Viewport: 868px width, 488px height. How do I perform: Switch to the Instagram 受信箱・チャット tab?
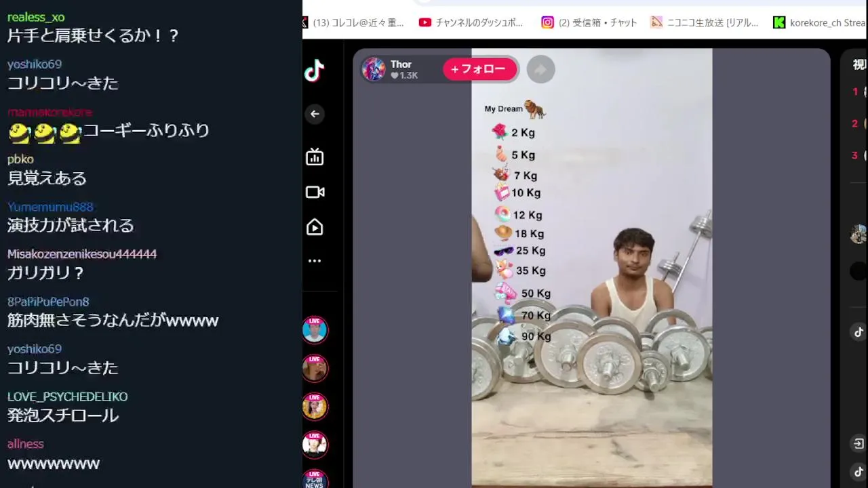point(589,22)
